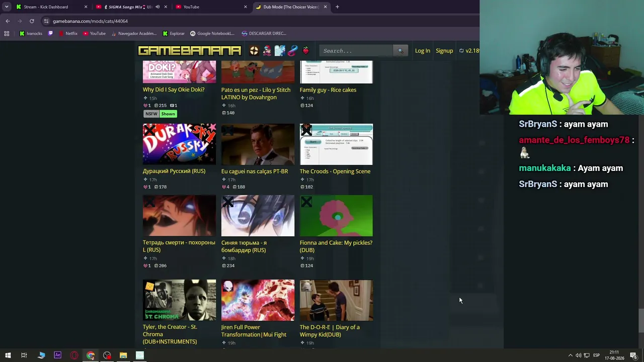This screenshot has height=362, width=644.
Task: Switch to SIGMA Songs Mix tab
Action: (x=127, y=7)
